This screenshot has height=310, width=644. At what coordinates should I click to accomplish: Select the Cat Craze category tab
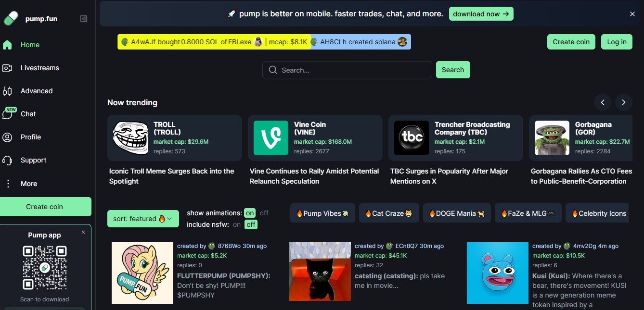tap(389, 213)
